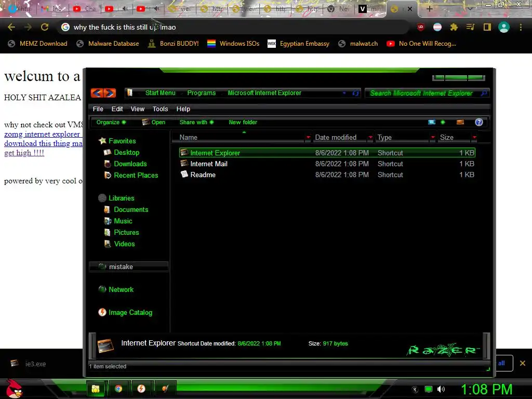Expand the Organize dropdown
The width and height of the screenshot is (532, 399).
pyautogui.click(x=111, y=122)
